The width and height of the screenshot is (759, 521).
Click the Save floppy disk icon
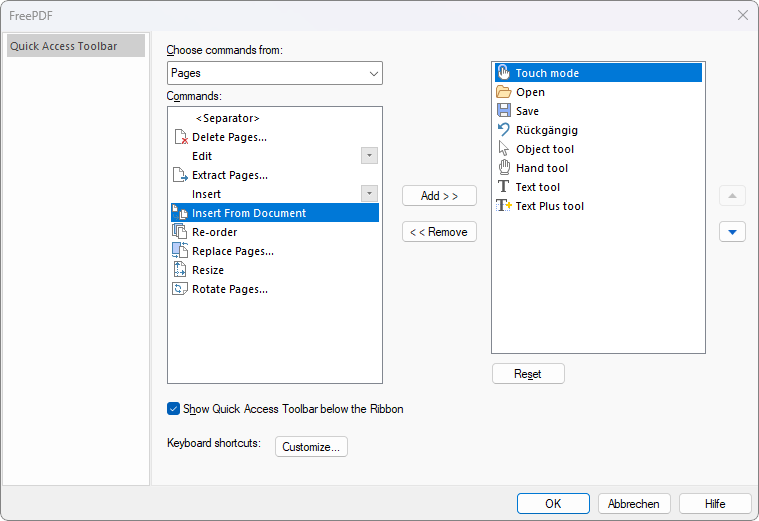pyautogui.click(x=504, y=111)
